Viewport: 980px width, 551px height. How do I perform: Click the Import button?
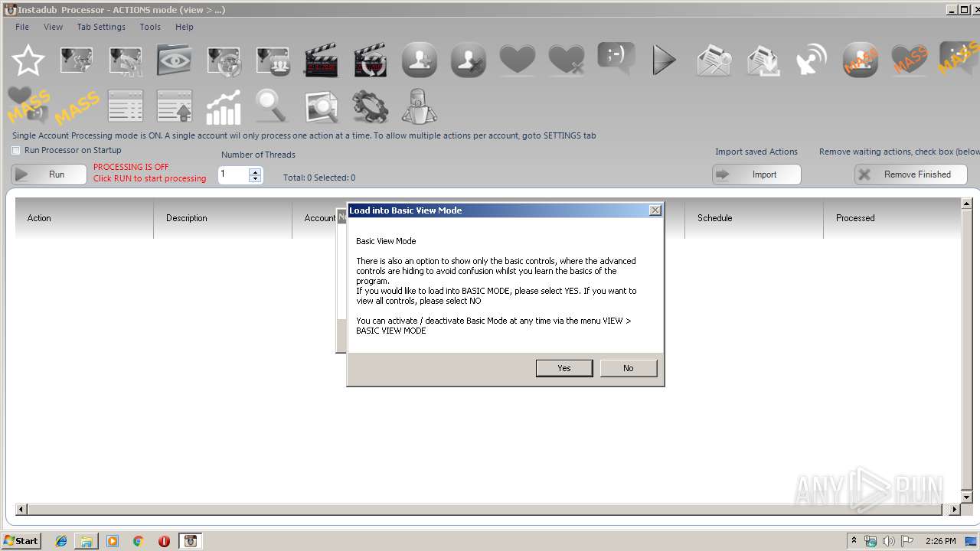point(756,174)
